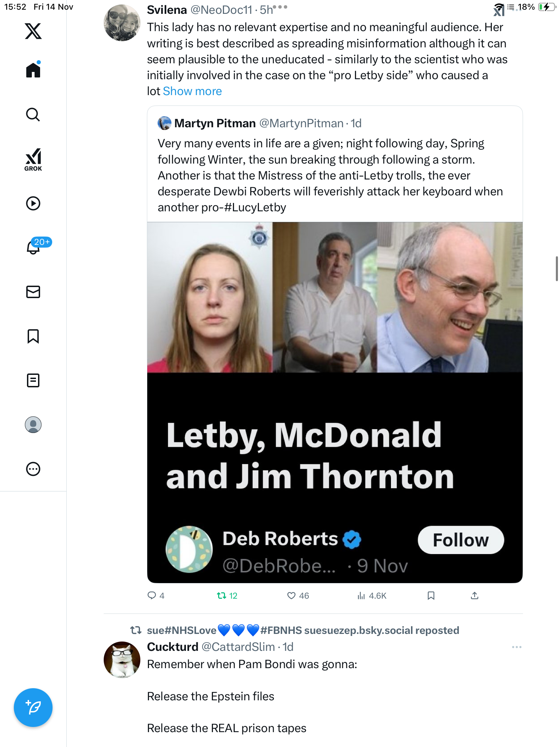
Task: Expand Svilena's post with Show more
Action: pos(192,91)
